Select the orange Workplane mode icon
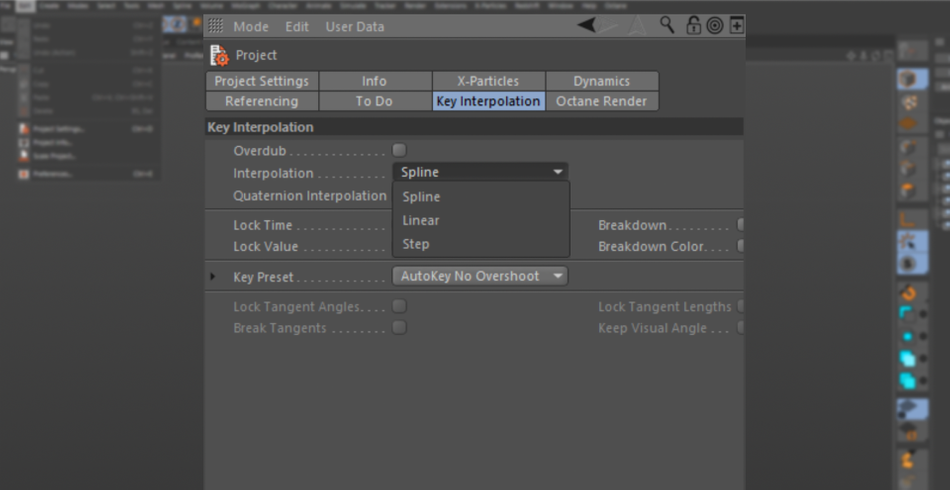 (x=908, y=123)
